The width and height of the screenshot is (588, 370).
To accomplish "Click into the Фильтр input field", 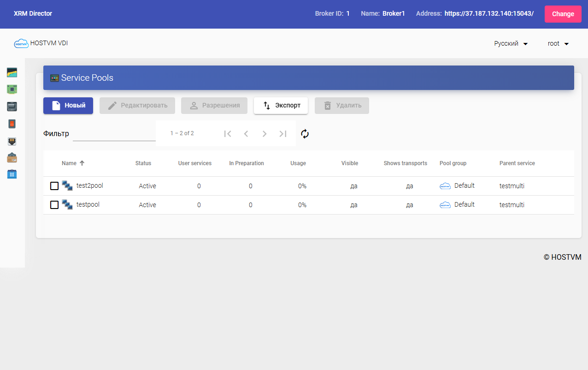I will click(114, 134).
